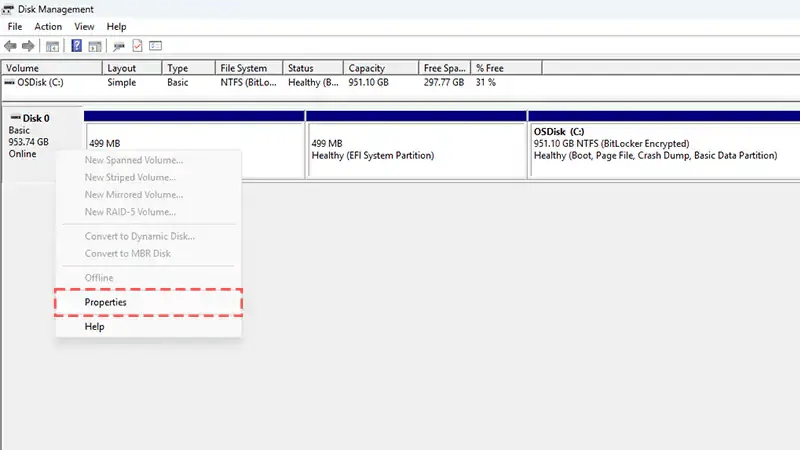Image resolution: width=800 pixels, height=450 pixels.
Task: Open the Action menu
Action: tap(48, 26)
